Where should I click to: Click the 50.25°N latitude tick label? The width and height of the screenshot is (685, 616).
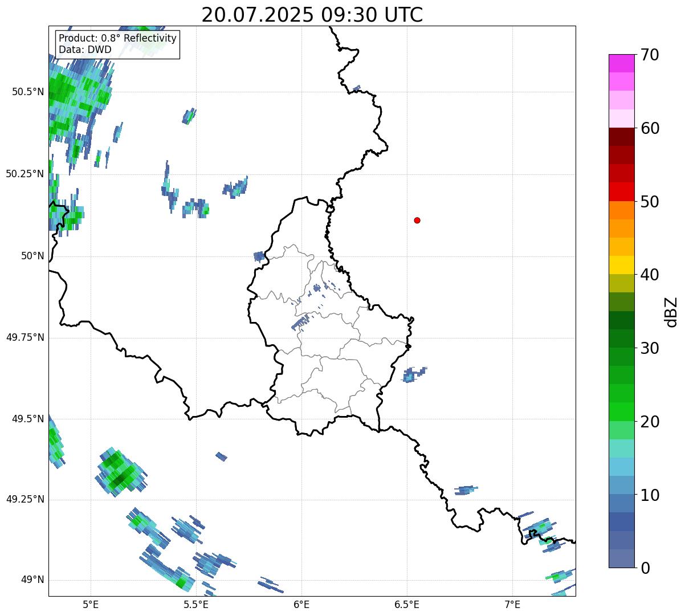click(25, 174)
